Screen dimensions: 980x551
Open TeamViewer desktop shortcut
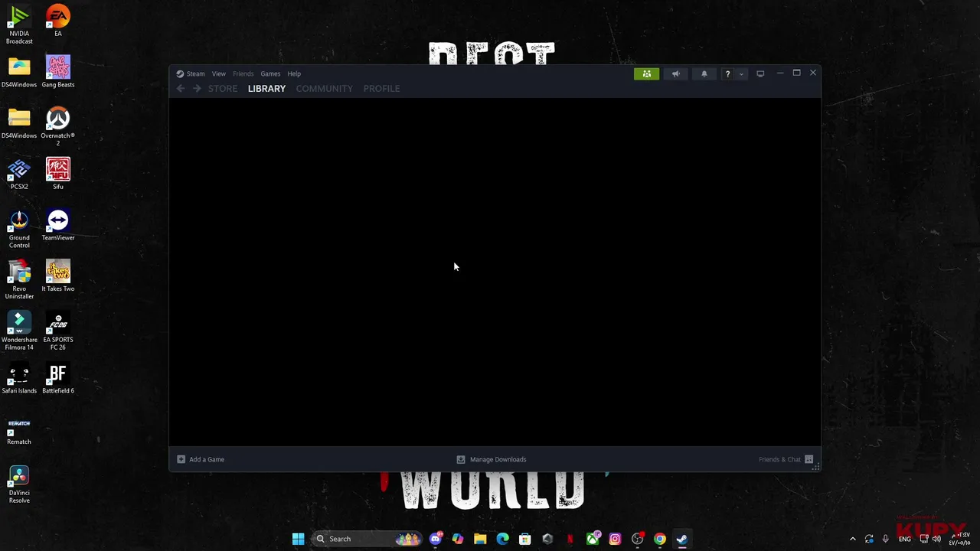(57, 225)
